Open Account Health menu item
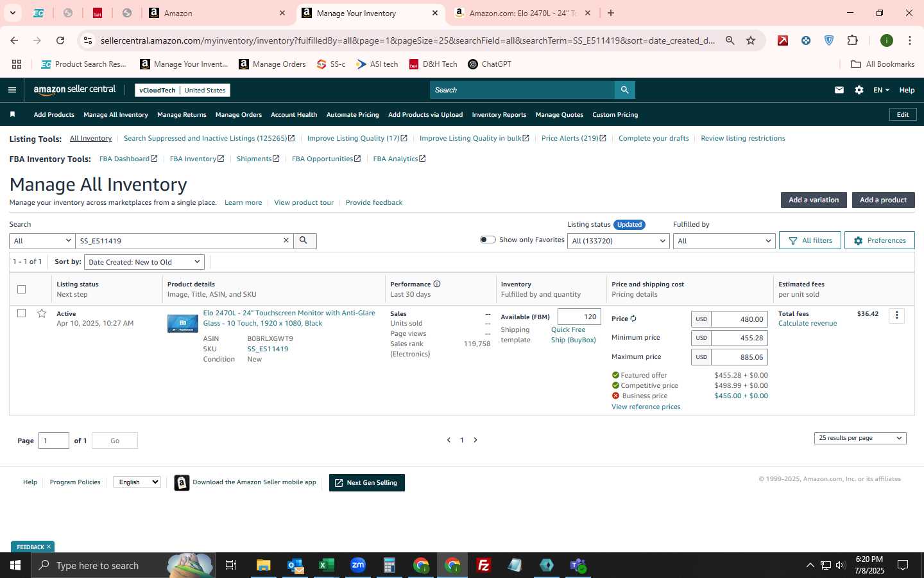 tap(294, 114)
